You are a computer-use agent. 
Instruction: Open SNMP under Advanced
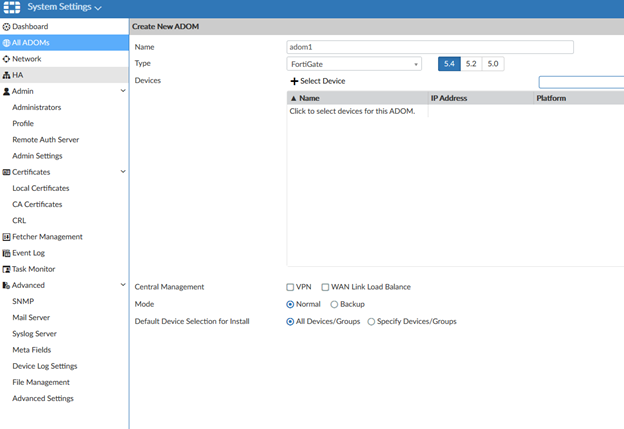coord(23,301)
